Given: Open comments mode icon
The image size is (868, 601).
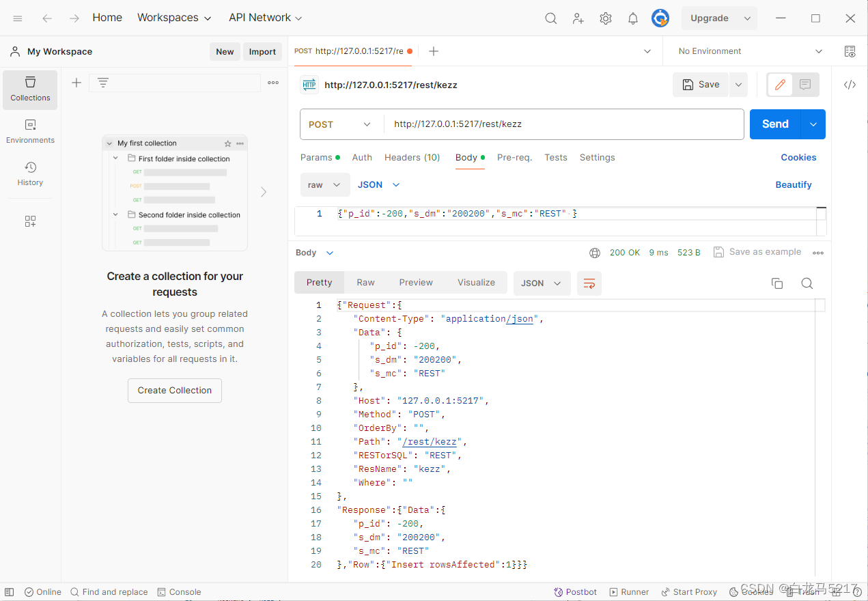Looking at the screenshot, I should click(x=805, y=85).
